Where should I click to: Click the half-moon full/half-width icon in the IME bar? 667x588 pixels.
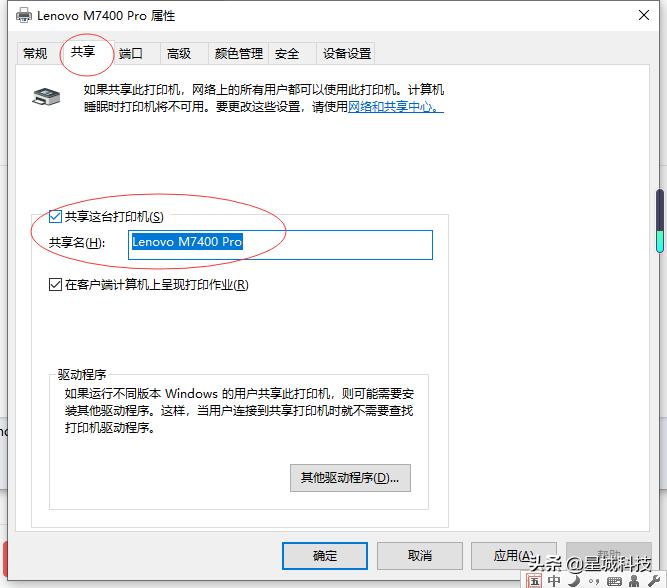[575, 581]
